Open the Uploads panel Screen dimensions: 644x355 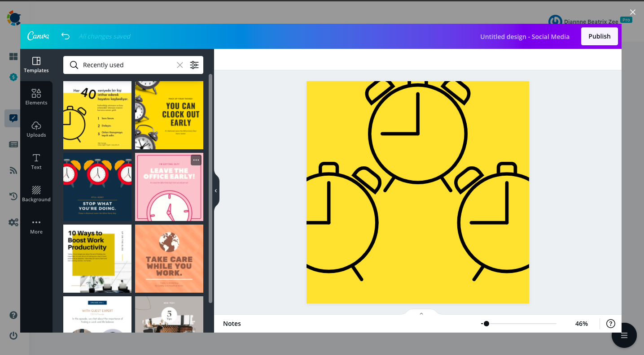click(36, 130)
